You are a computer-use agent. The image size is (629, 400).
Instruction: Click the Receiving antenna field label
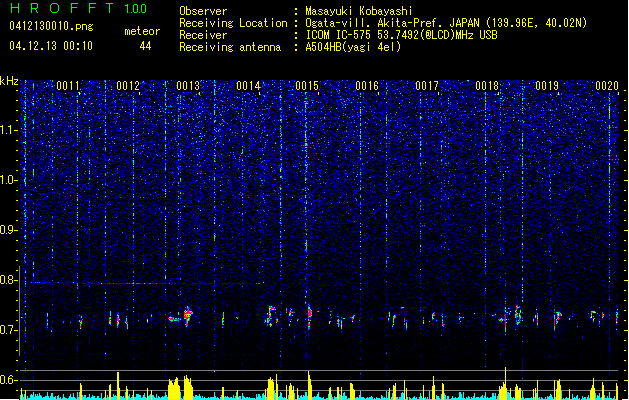coord(230,47)
